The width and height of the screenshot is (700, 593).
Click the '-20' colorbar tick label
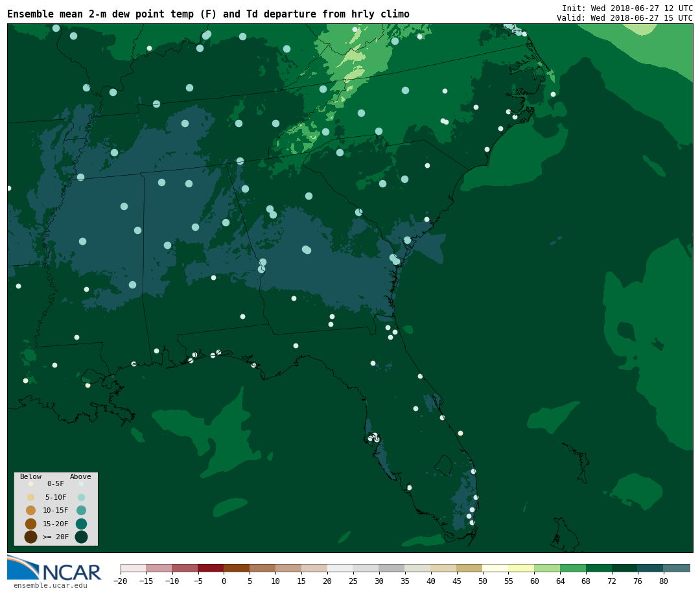[x=121, y=581]
